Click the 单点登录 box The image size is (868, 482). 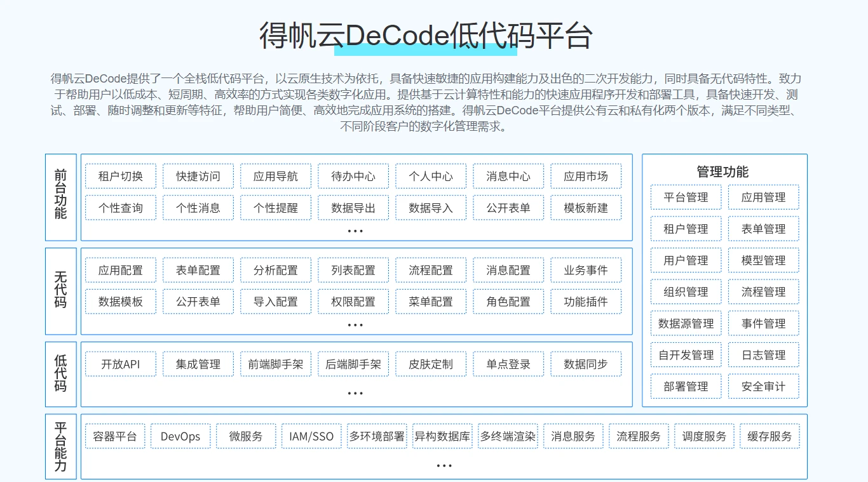pyautogui.click(x=508, y=365)
